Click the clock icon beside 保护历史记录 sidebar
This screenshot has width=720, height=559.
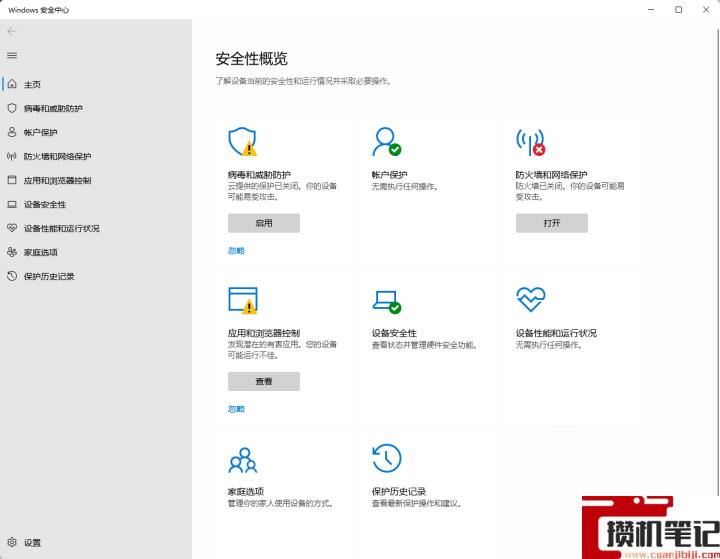(12, 276)
